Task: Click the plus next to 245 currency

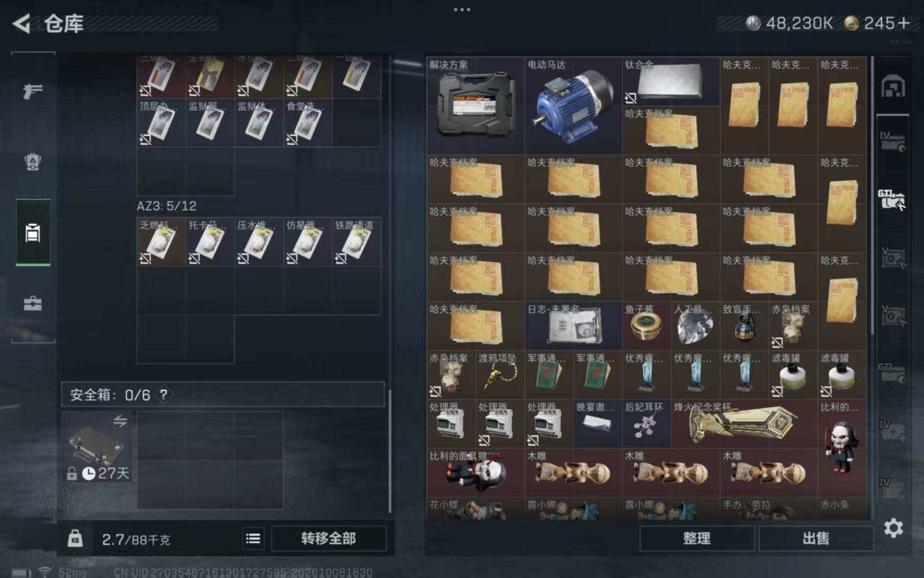Action: (903, 23)
